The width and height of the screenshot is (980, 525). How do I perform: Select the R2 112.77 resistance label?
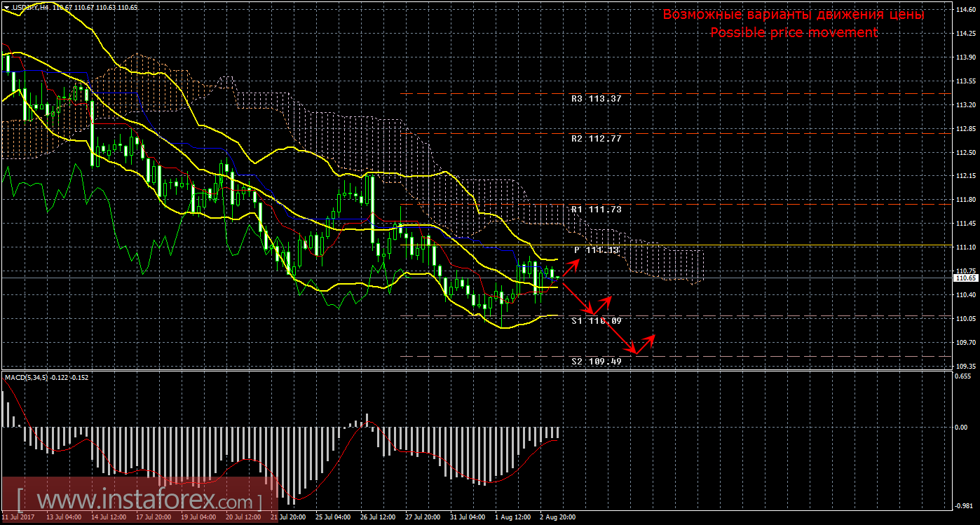coord(596,139)
